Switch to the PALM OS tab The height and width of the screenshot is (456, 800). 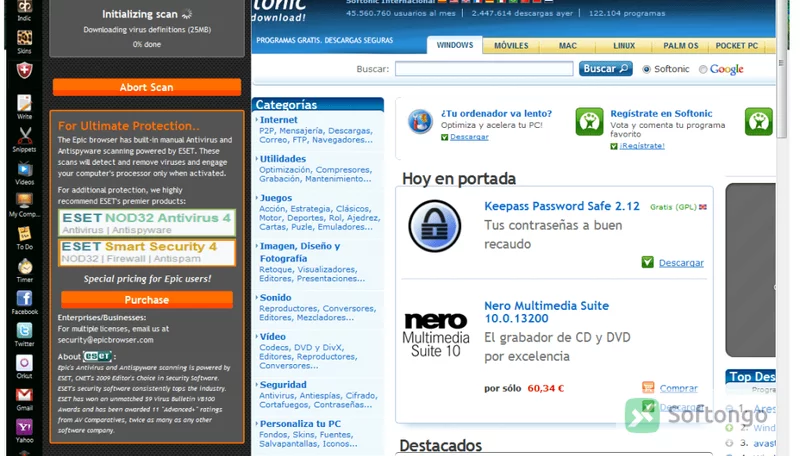pyautogui.click(x=681, y=46)
